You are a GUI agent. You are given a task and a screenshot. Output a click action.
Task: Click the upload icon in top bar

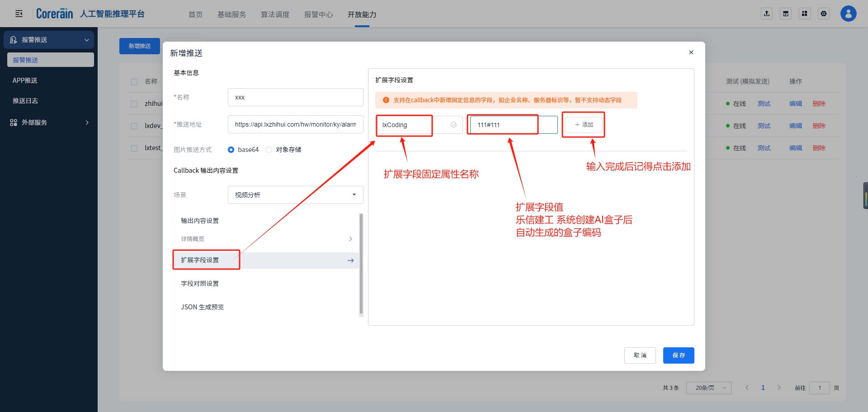pyautogui.click(x=767, y=14)
